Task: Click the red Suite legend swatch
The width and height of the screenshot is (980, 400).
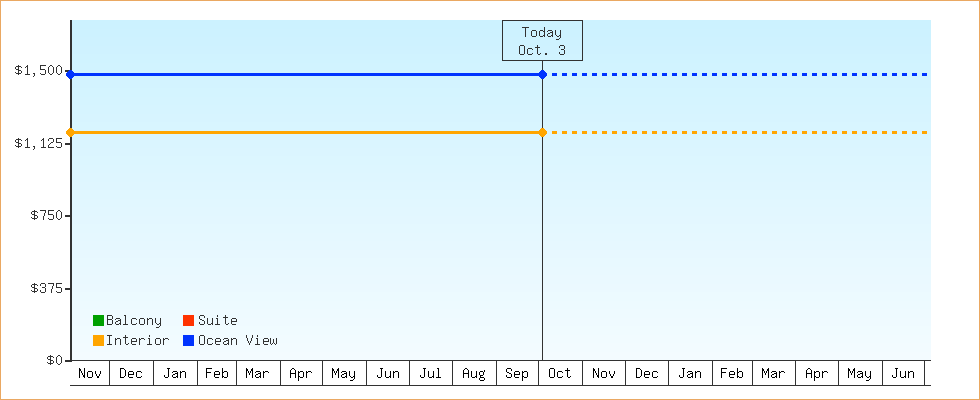Action: (x=188, y=320)
